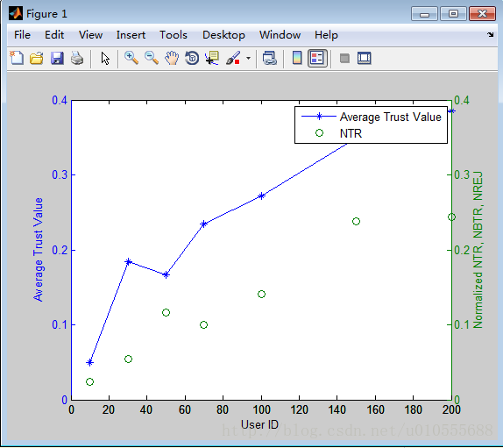The width and height of the screenshot is (503, 448).
Task: Toggle the Insert Colorbar button
Action: coord(297,59)
